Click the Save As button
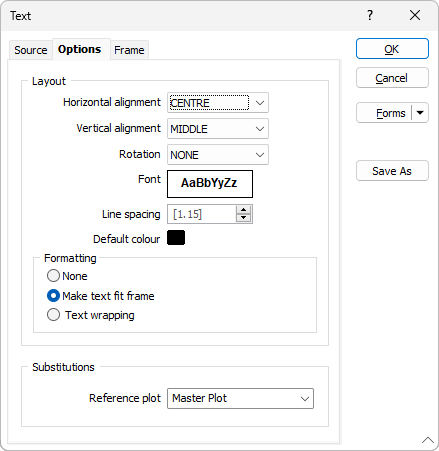 tap(392, 171)
